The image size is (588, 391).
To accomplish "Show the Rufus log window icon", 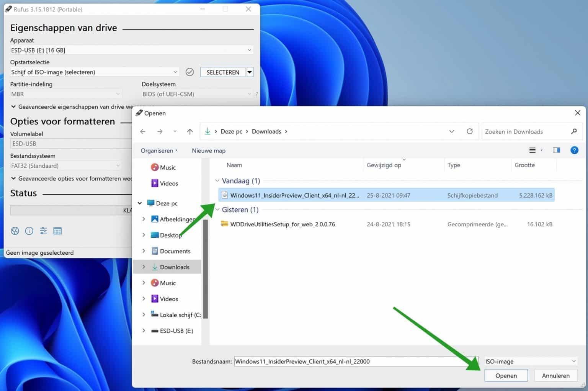I will click(57, 231).
